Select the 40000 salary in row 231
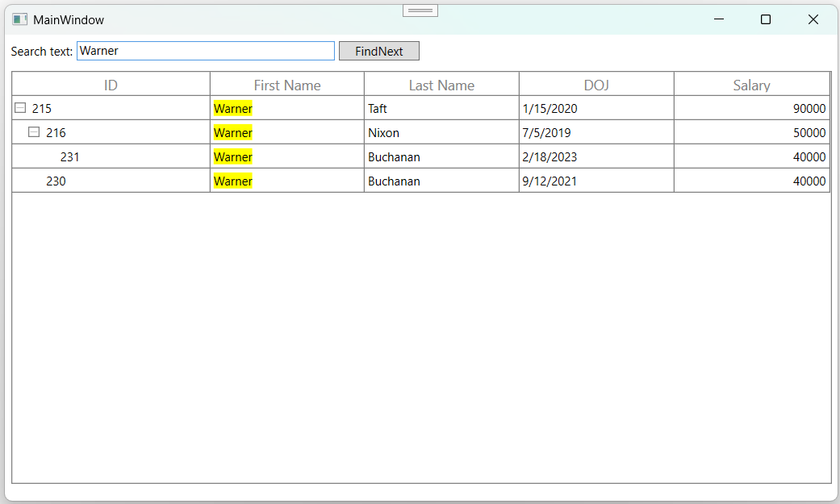Image resolution: width=840 pixels, height=504 pixels. click(751, 156)
